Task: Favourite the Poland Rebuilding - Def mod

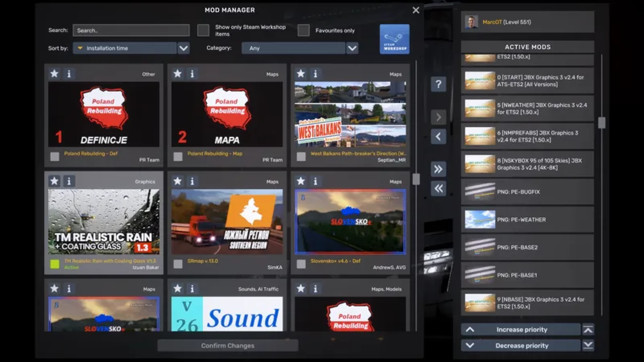Action: click(x=54, y=73)
